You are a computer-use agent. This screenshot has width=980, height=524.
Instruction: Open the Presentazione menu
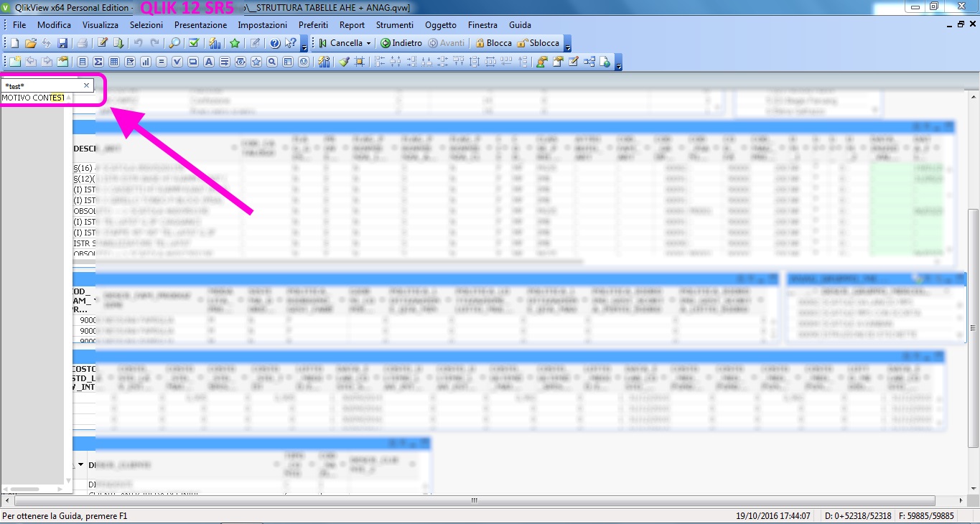tap(200, 24)
